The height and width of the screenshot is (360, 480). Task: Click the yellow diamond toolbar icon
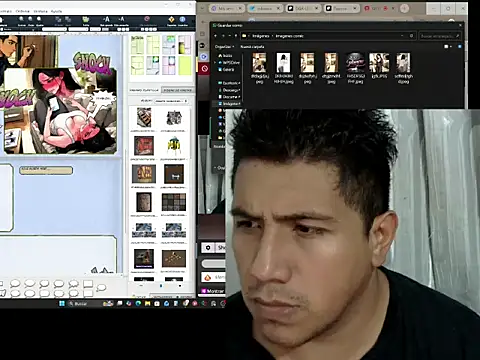pos(171,19)
